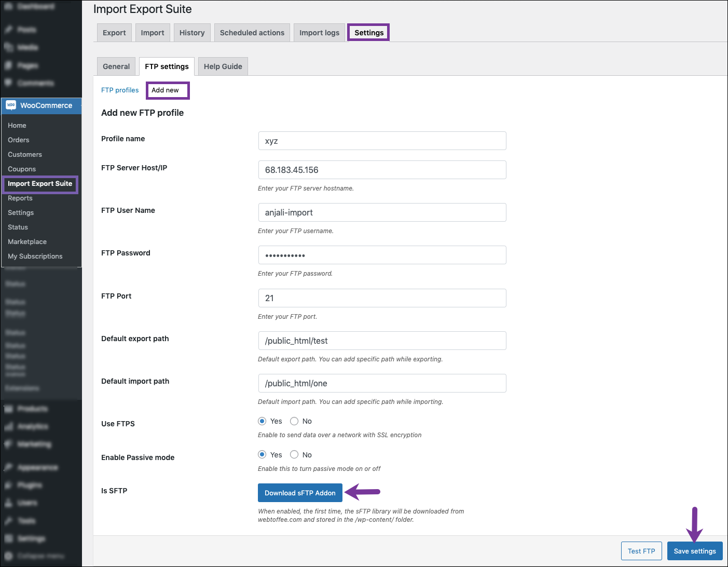The width and height of the screenshot is (728, 567).
Task: Turn off Enable Passive mode
Action: tap(294, 454)
